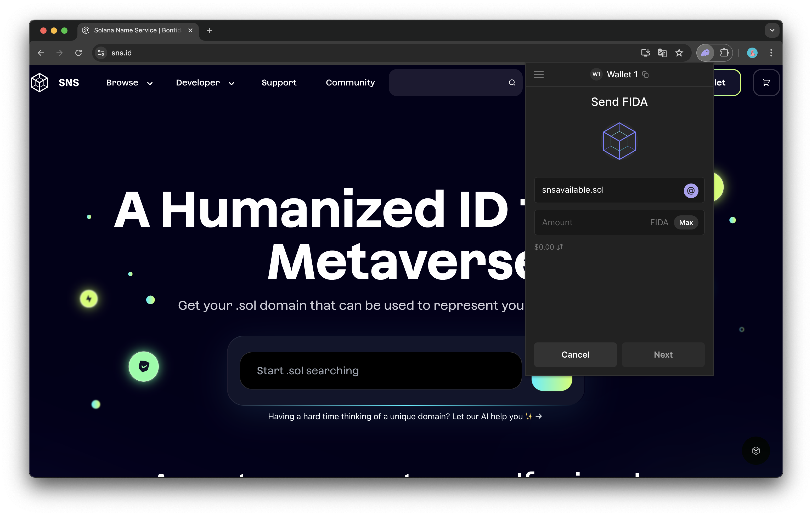
Task: Click the Cancel button
Action: (575, 354)
